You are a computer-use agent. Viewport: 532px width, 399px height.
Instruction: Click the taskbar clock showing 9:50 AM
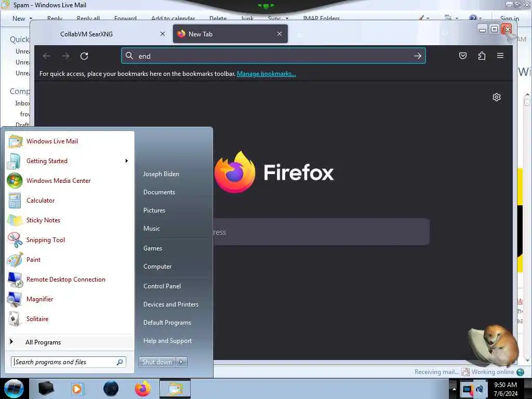tap(506, 389)
